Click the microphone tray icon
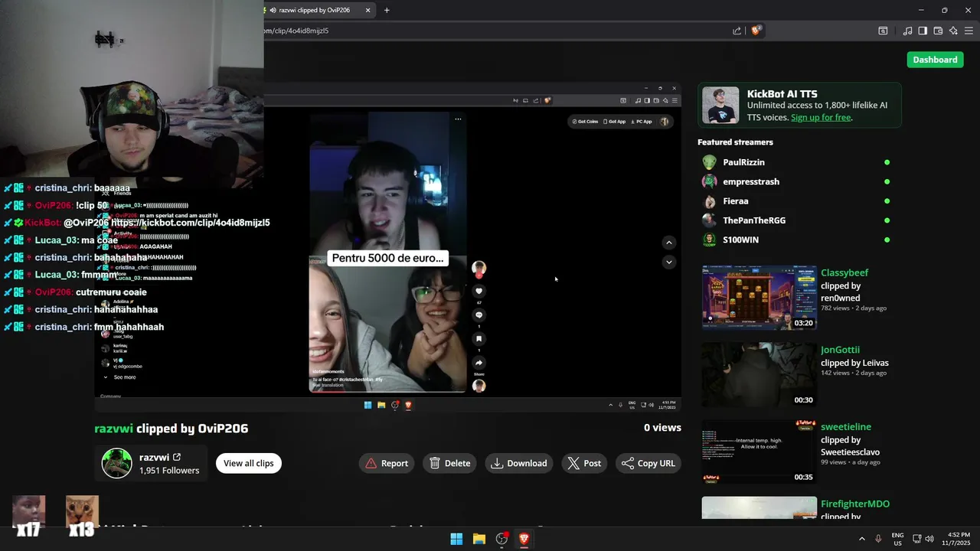Image resolution: width=980 pixels, height=551 pixels. tap(878, 539)
